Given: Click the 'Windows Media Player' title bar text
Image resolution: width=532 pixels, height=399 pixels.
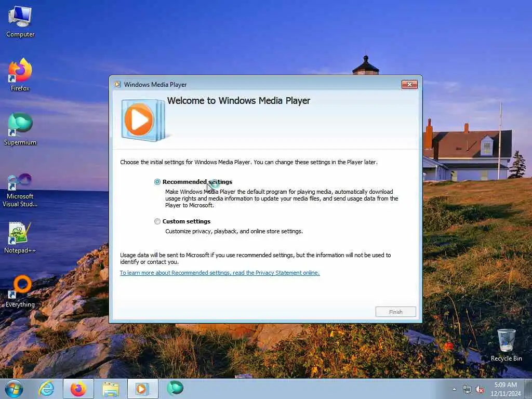Looking at the screenshot, I should pos(155,85).
